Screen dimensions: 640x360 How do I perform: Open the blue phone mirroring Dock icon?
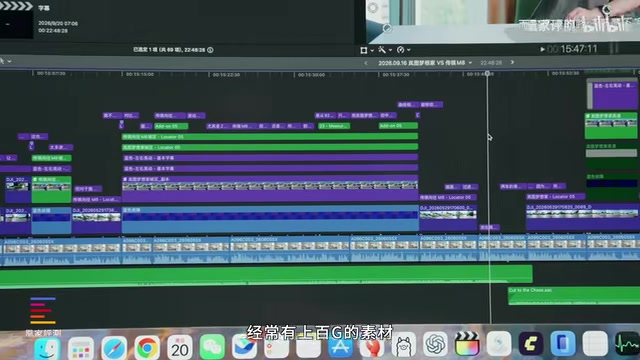click(562, 343)
